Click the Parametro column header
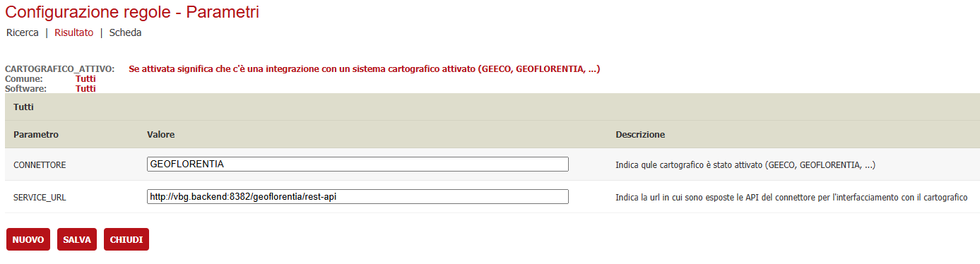980x264 pixels. 36,134
